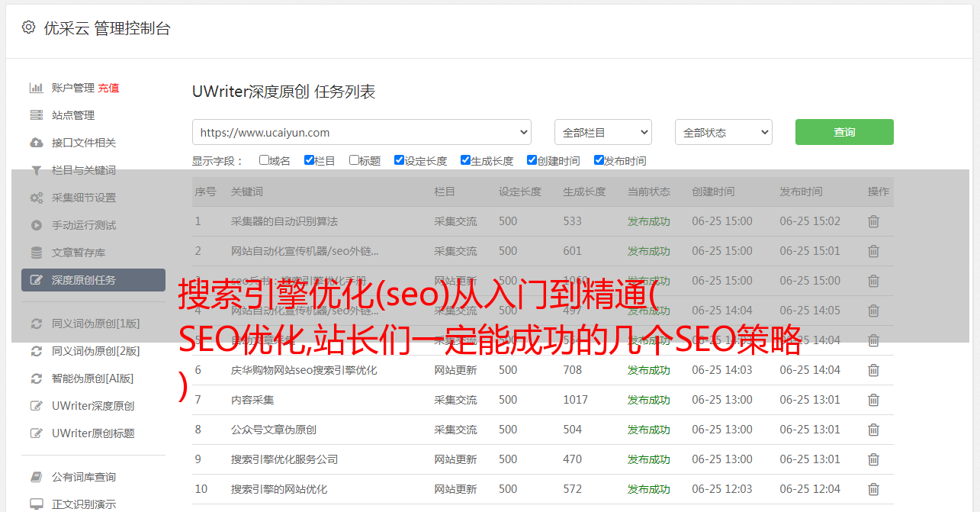980x512 pixels.
Task: Delete the task published at 06-25 14:05
Action: click(x=873, y=311)
